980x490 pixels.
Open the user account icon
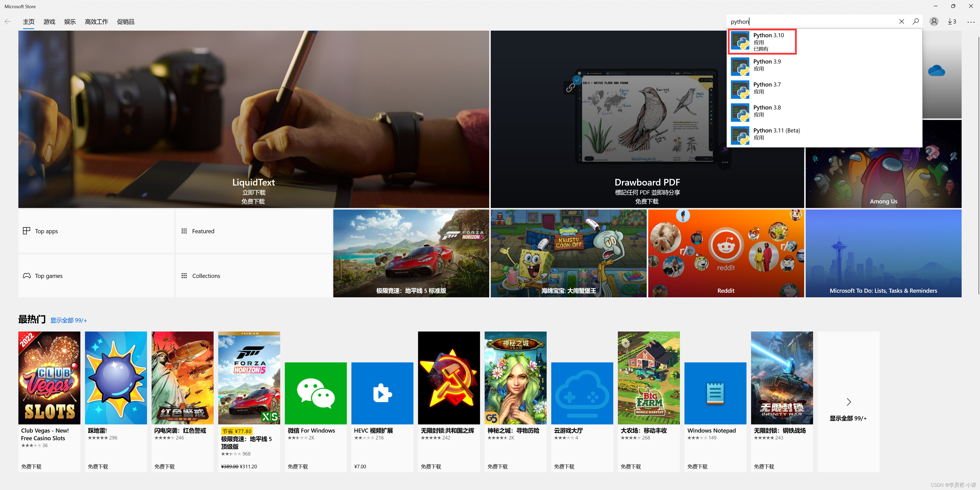934,21
